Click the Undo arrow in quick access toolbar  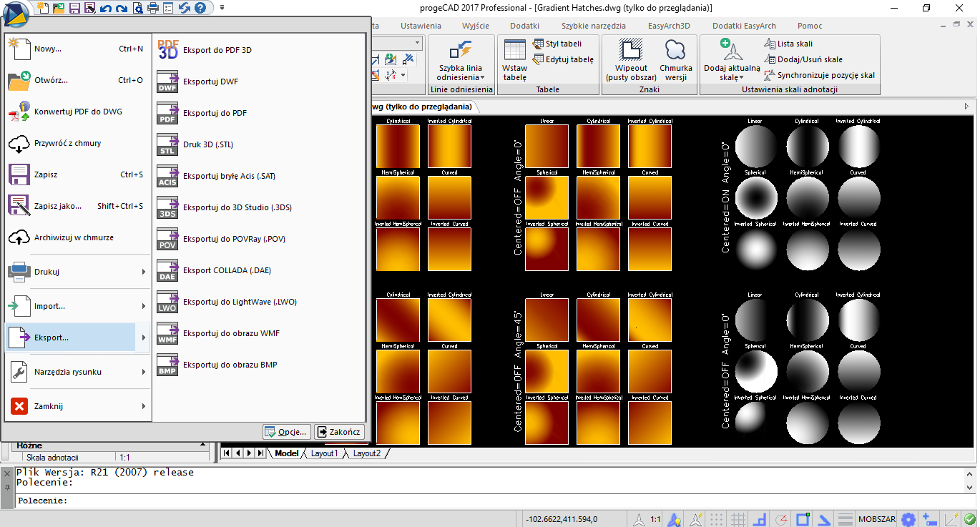click(x=106, y=8)
